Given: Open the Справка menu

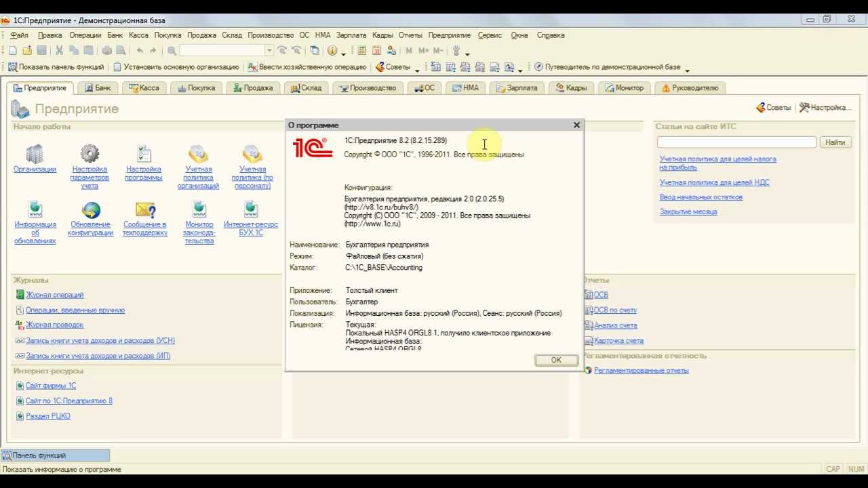Looking at the screenshot, I should [x=551, y=35].
